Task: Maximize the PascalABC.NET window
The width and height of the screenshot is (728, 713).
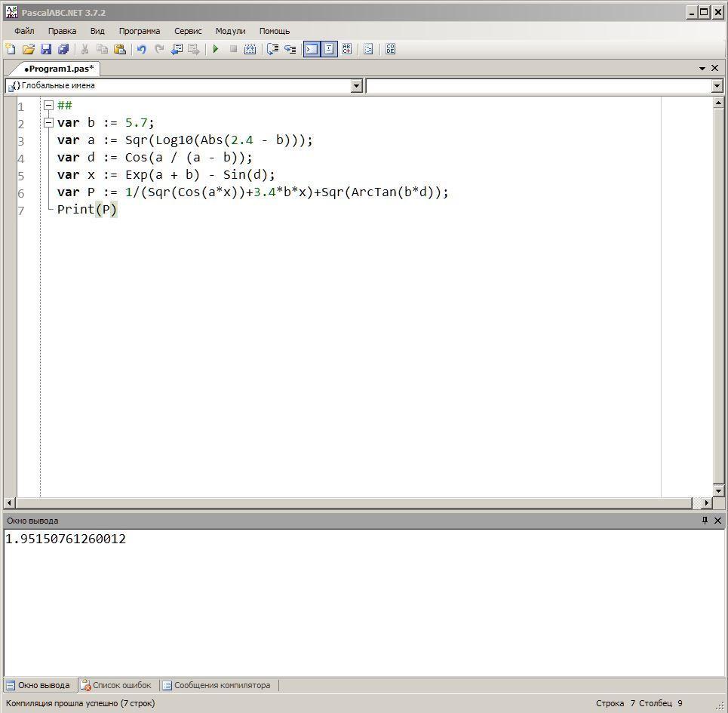Action: pyautogui.click(x=705, y=13)
